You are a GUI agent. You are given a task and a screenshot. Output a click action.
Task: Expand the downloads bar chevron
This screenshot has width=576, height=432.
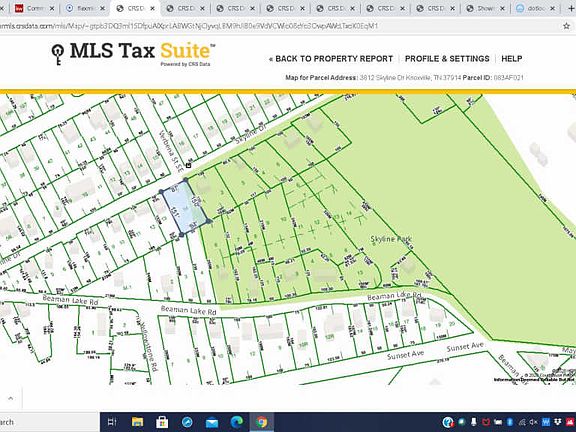point(10,399)
